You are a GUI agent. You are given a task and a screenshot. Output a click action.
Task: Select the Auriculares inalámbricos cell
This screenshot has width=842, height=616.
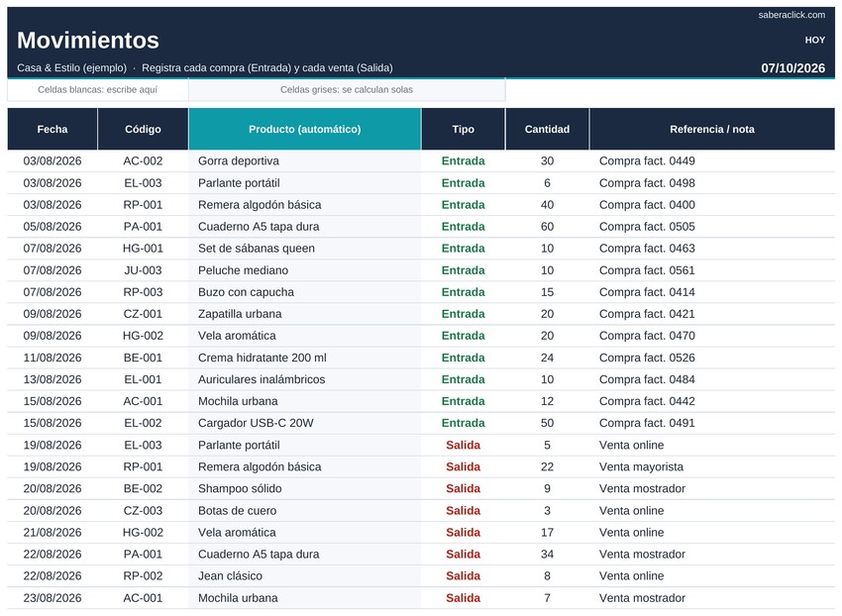(304, 379)
